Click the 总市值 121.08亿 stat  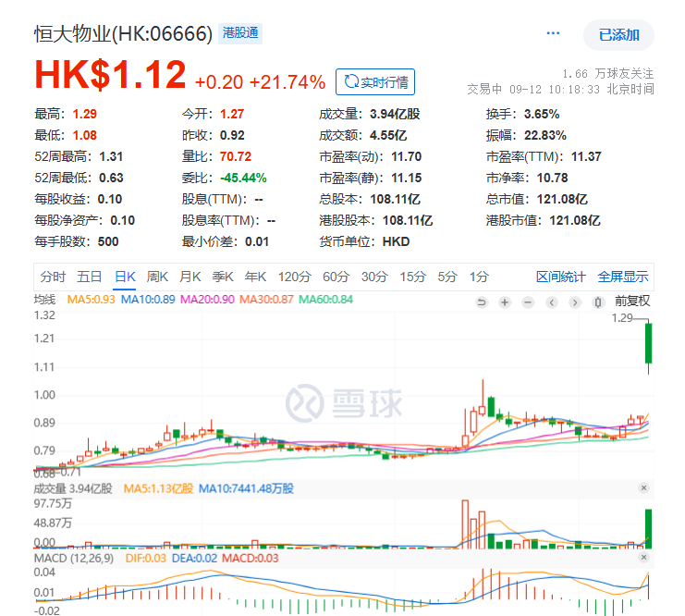coord(537,200)
